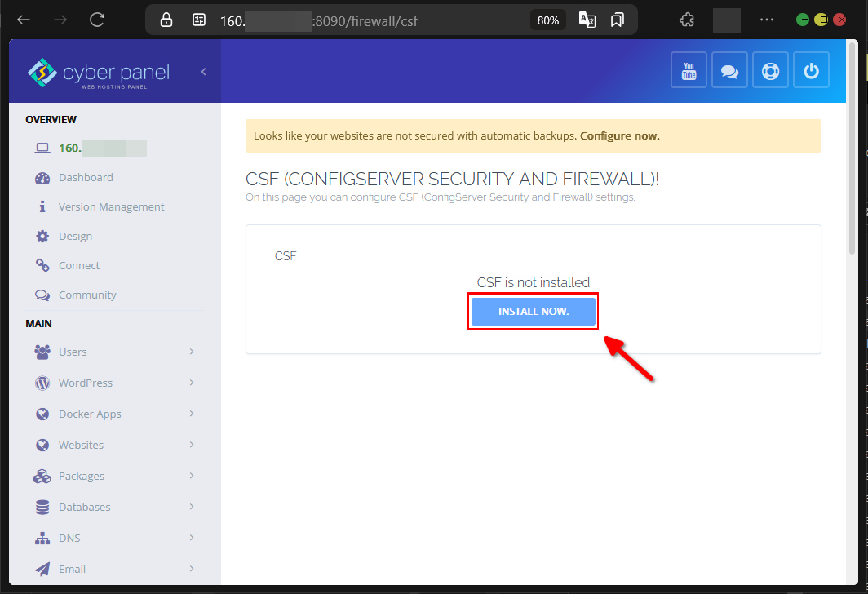Open the YouTube icon in header
Viewport: 868px width, 594px height.
689,69
